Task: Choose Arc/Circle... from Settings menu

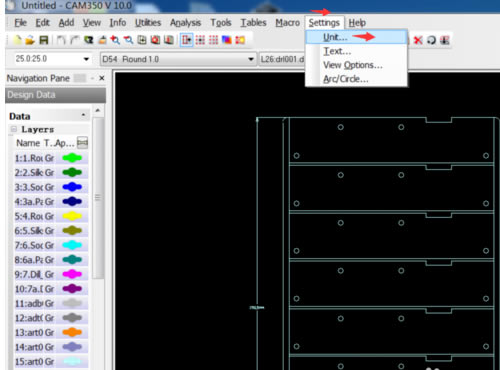Action: (x=357, y=79)
